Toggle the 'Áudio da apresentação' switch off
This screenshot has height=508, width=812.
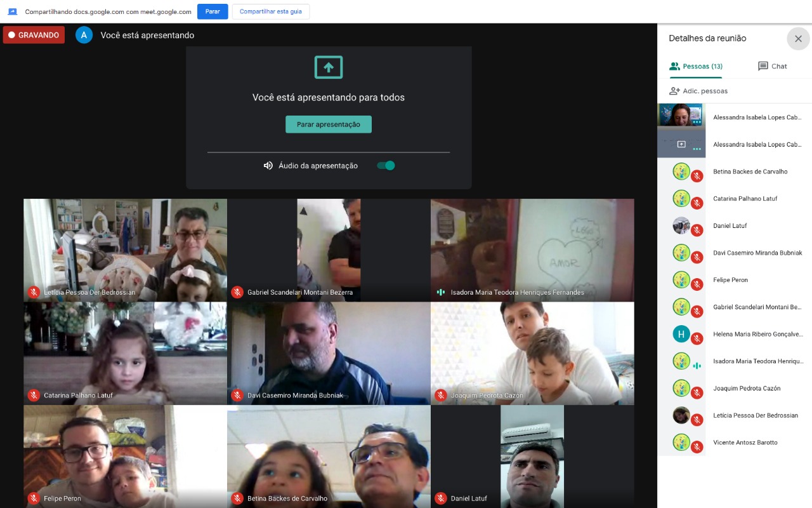pyautogui.click(x=386, y=166)
